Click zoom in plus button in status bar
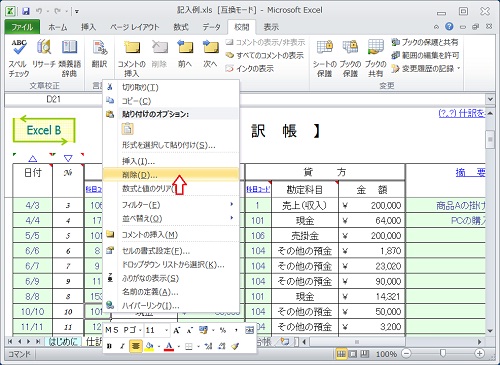 [x=480, y=354]
